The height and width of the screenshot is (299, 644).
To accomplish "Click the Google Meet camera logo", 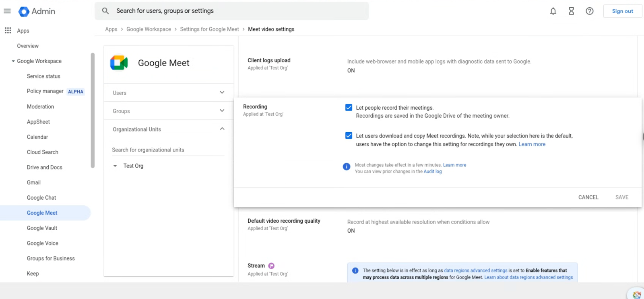I will (119, 63).
